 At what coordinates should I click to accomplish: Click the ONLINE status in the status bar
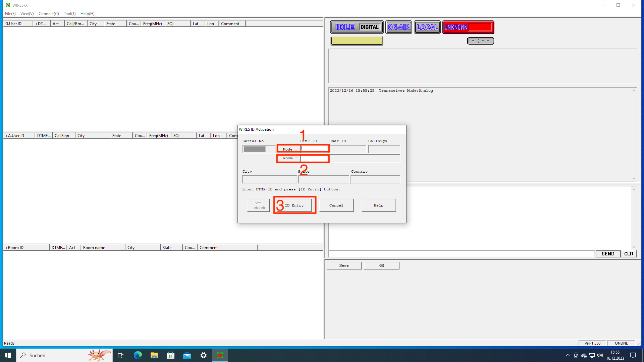pos(621,343)
